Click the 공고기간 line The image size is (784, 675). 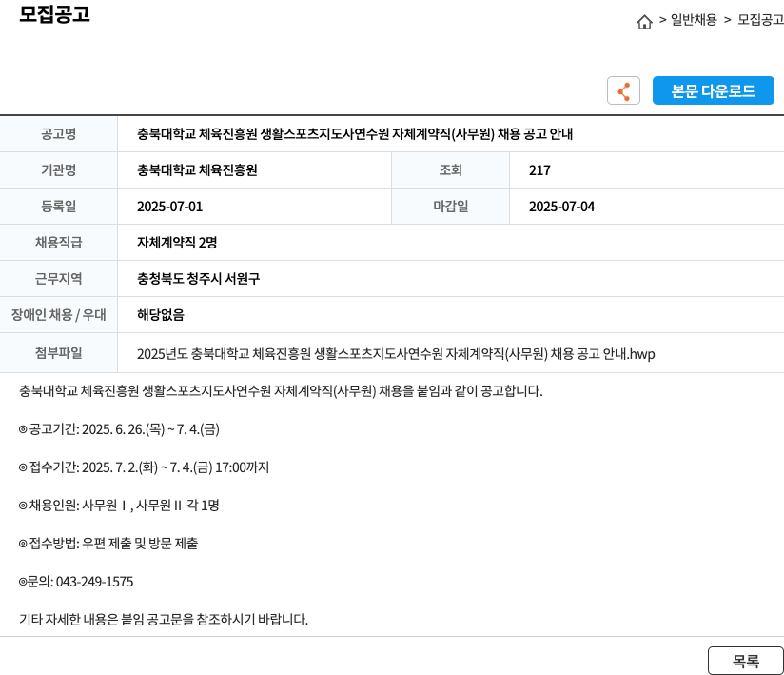tap(119, 429)
